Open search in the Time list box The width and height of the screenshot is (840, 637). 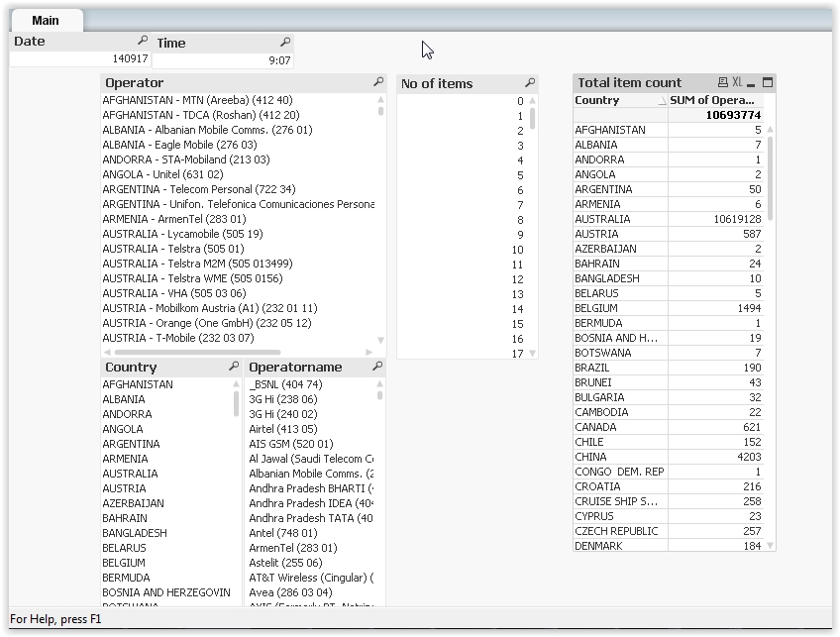click(285, 43)
